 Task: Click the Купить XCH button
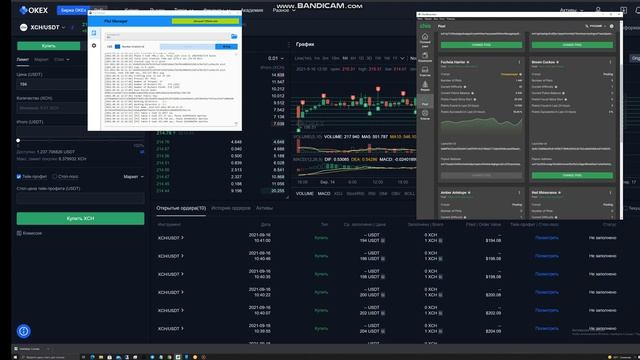(x=80, y=218)
